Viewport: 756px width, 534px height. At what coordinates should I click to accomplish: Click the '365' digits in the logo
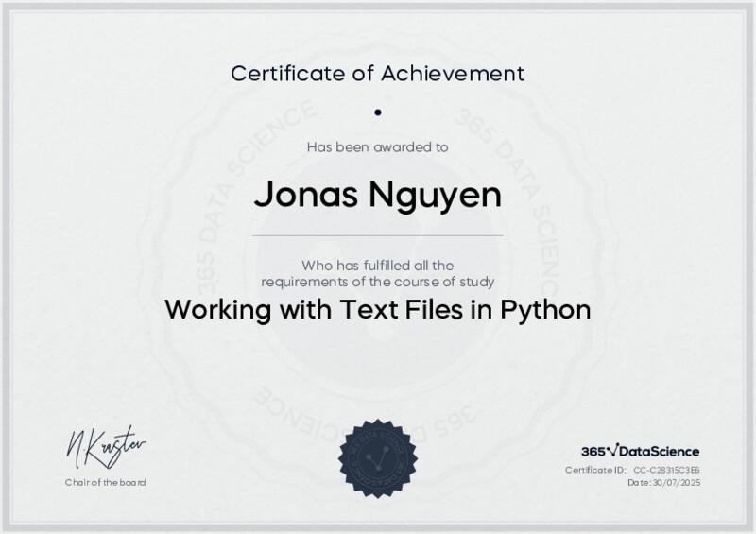click(x=592, y=452)
